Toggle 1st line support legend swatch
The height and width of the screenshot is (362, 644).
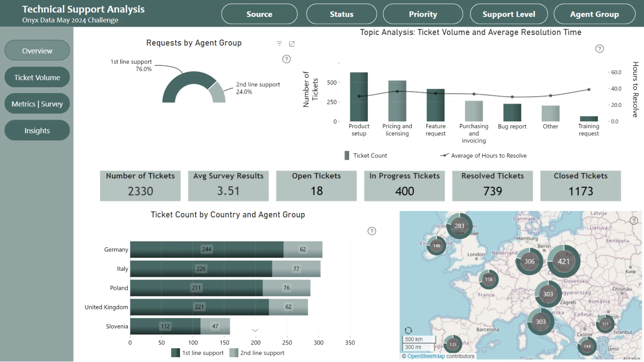[x=175, y=353]
